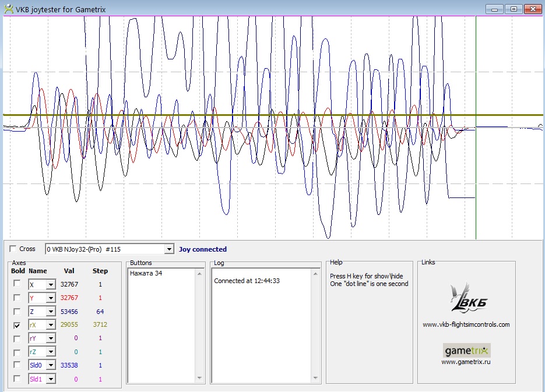Minimize the joytester window
Image resolution: width=545 pixels, height=392 pixels.
click(495, 9)
